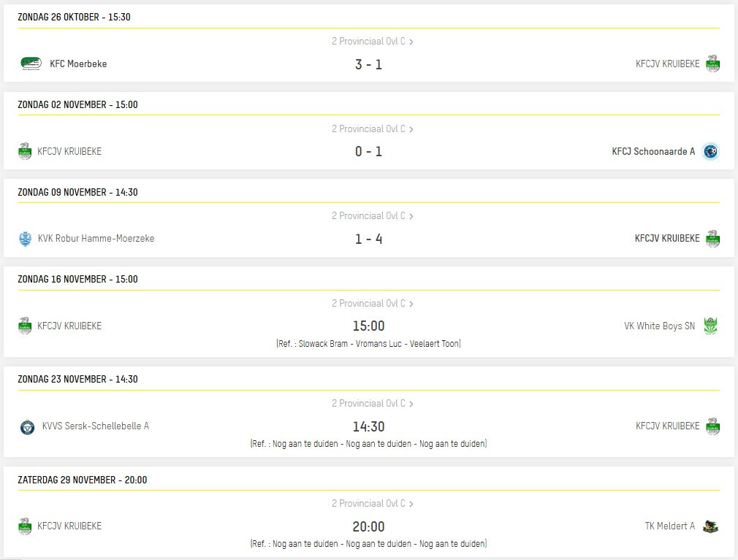
Task: Open the 1 - 4 match result
Action: pyautogui.click(x=368, y=239)
